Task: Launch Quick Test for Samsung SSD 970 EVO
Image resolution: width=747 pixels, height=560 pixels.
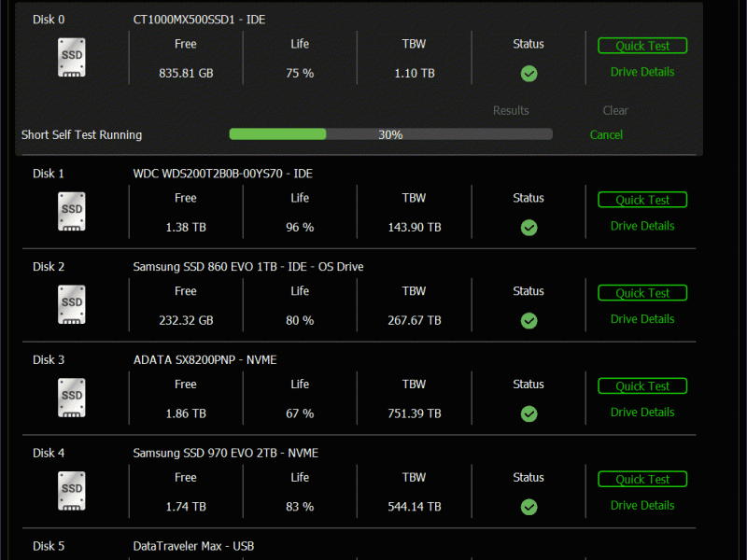Action: tap(642, 479)
